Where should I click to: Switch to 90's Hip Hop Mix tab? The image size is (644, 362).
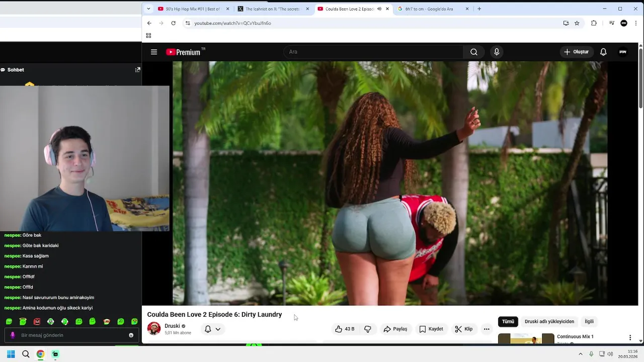193,9
